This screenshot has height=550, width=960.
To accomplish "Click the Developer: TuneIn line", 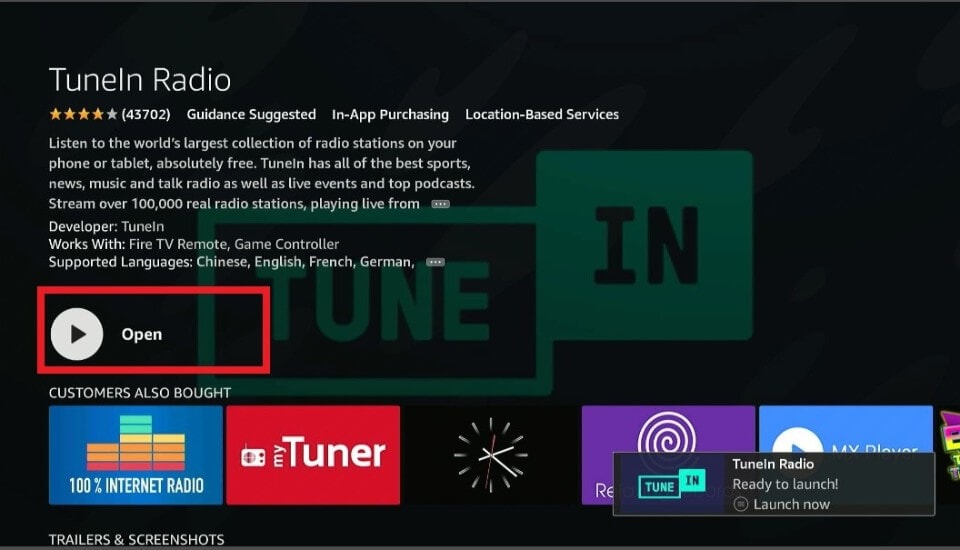I will [x=107, y=227].
